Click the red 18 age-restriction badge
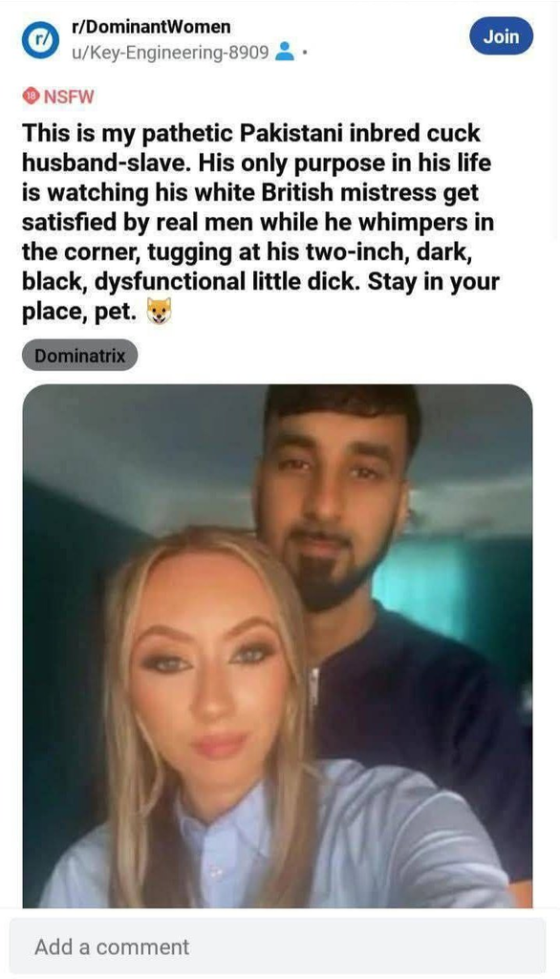This screenshot has width=560, height=979. click(30, 97)
